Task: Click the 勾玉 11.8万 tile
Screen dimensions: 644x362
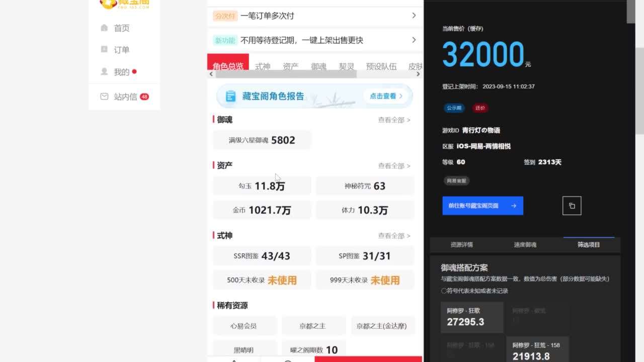Action: click(x=262, y=186)
